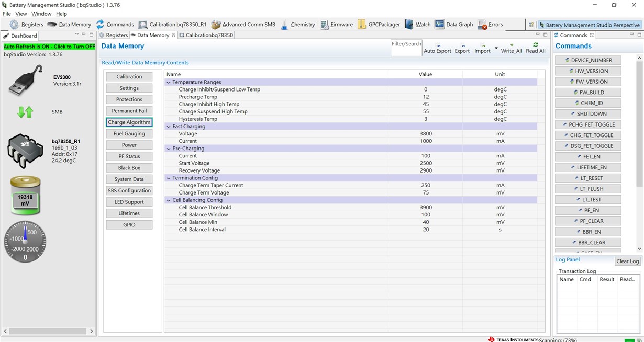Viewport: 644px width, 342px height.
Task: Launch Calibration bq78350_R1 from toolbar
Action: point(172,25)
